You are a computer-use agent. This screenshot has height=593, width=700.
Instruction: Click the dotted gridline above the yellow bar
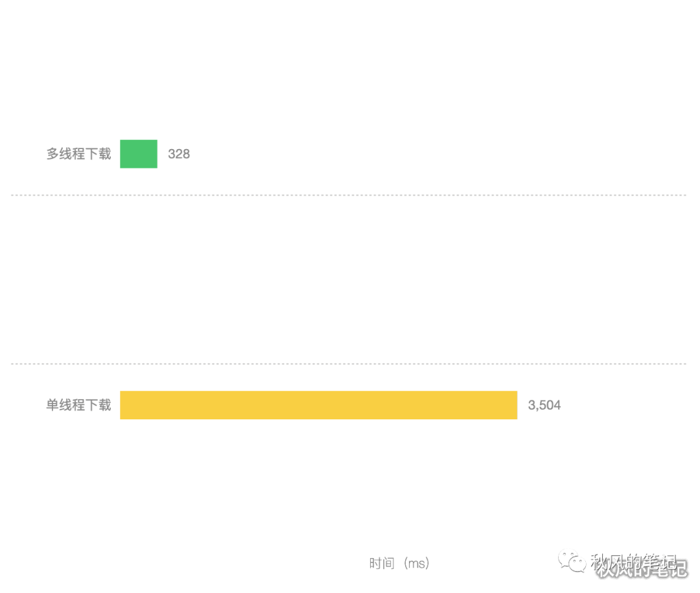pos(348,364)
